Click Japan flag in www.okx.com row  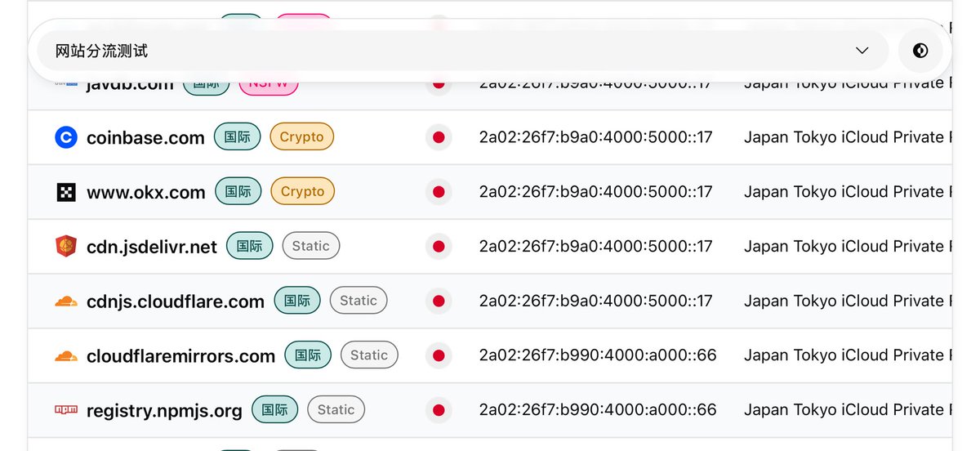[439, 192]
